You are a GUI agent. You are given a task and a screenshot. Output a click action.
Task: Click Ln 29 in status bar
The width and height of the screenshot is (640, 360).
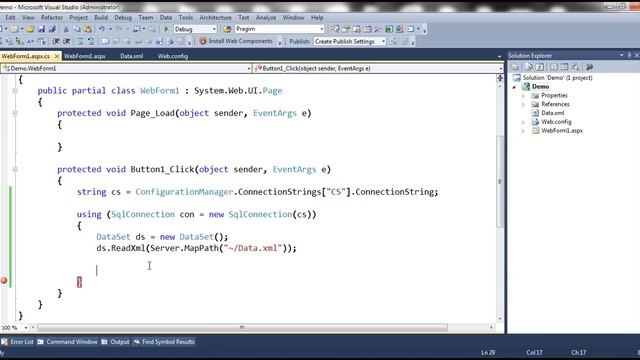[488, 352]
